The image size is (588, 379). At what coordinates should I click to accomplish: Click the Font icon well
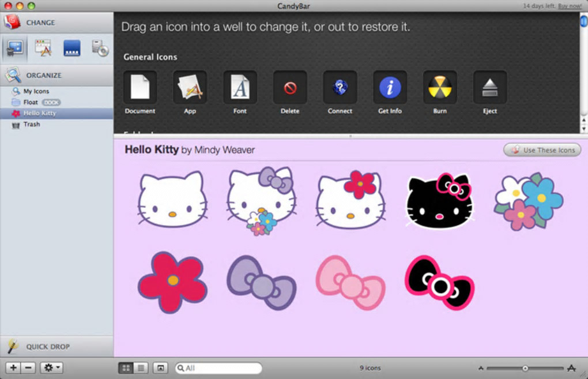[x=240, y=87]
